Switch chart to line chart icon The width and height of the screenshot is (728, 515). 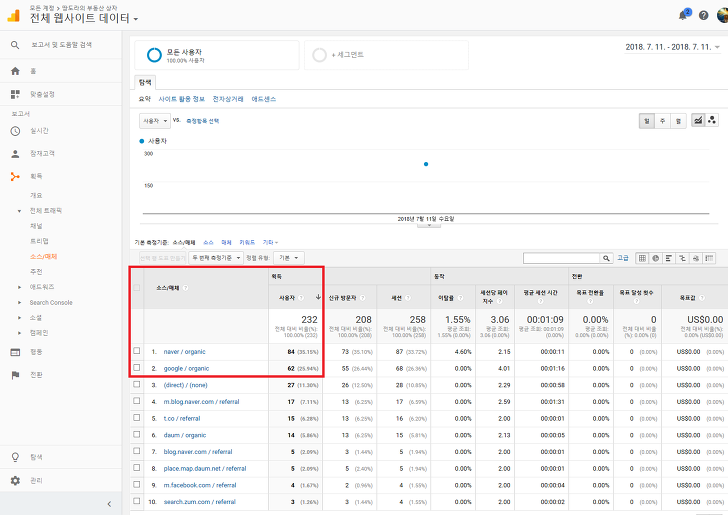click(x=698, y=120)
